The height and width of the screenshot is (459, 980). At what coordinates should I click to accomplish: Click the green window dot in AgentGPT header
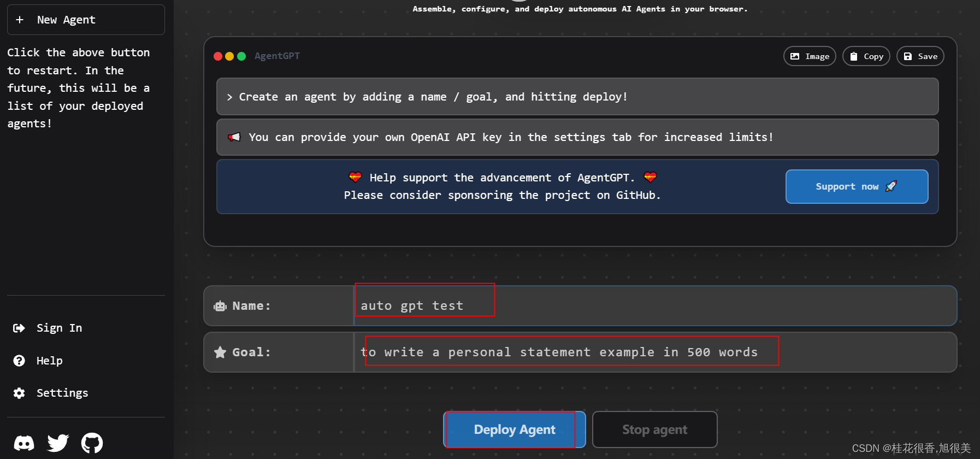click(241, 56)
